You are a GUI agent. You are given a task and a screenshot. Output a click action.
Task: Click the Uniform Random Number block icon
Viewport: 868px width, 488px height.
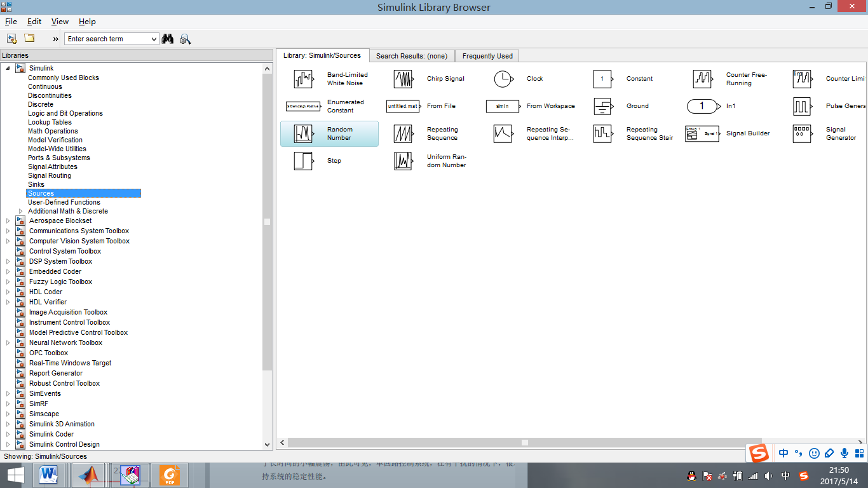tap(403, 161)
